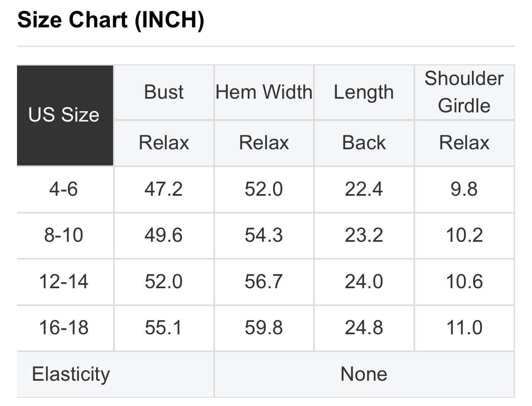532x406 pixels.
Task: Click shoulder girdle value 9.8
Action: 464,189
